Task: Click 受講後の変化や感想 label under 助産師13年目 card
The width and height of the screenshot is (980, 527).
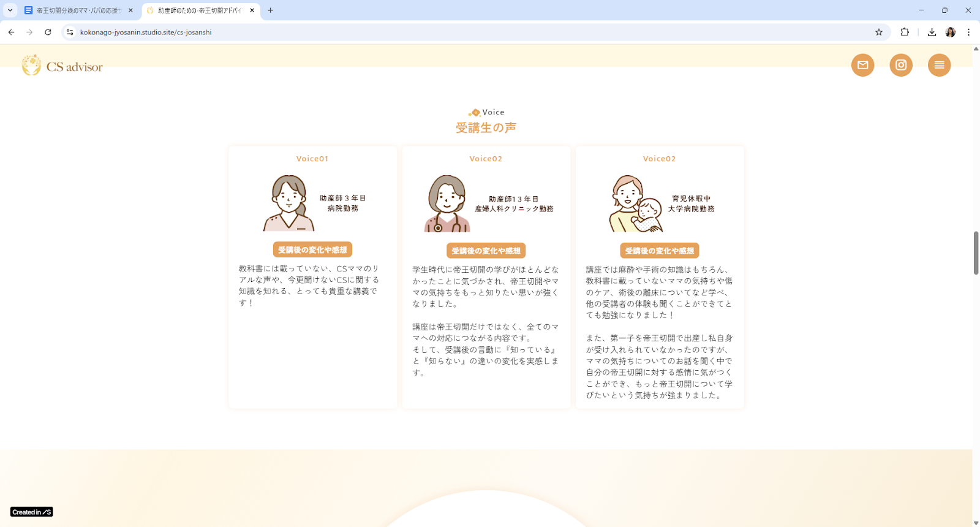Action: [486, 251]
